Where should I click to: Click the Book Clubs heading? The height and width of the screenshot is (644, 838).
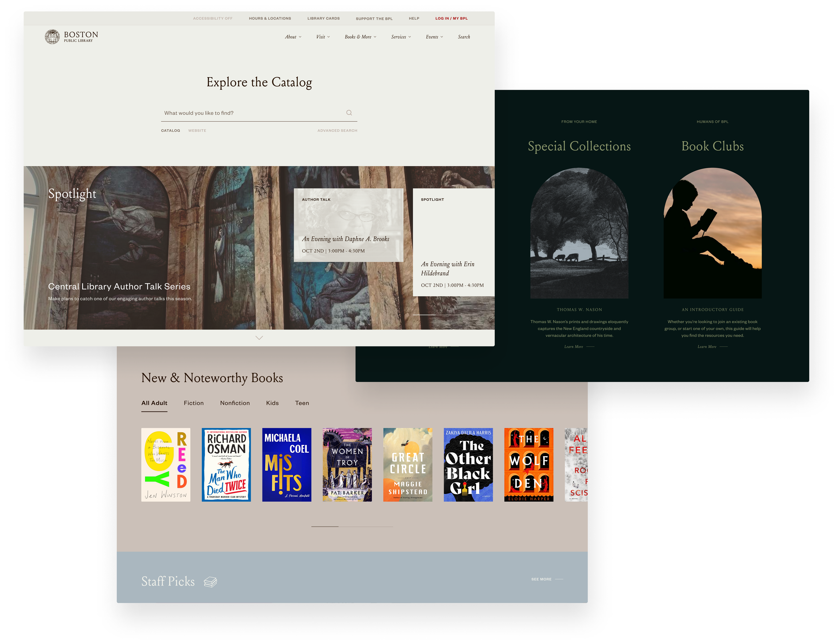coord(712,146)
